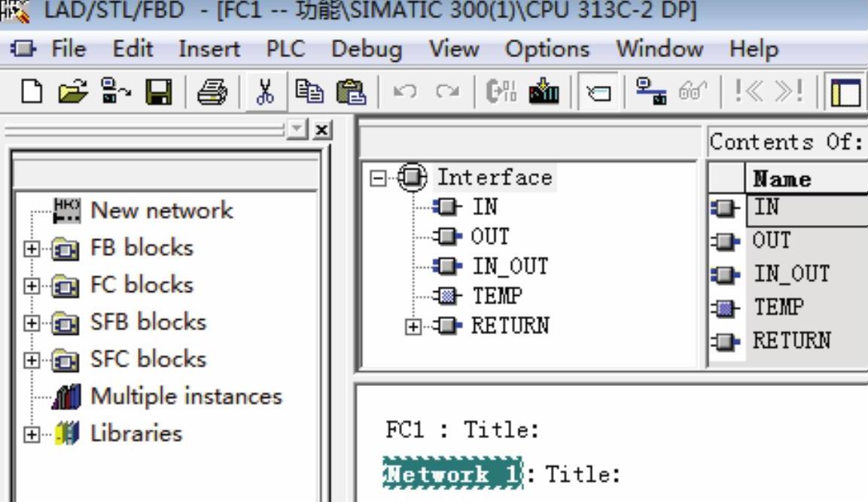This screenshot has width=868, height=502.
Task: Click the Name column header
Action: point(806,178)
